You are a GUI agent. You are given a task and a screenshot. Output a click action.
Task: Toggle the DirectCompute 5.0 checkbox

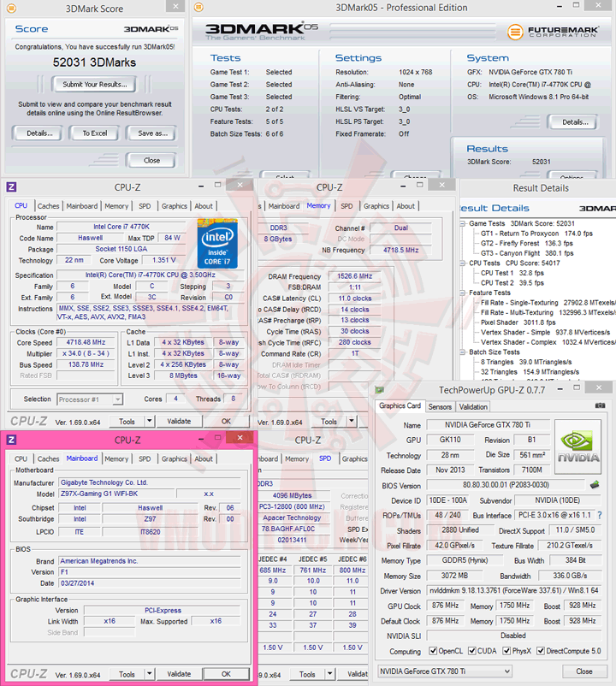pyautogui.click(x=541, y=651)
